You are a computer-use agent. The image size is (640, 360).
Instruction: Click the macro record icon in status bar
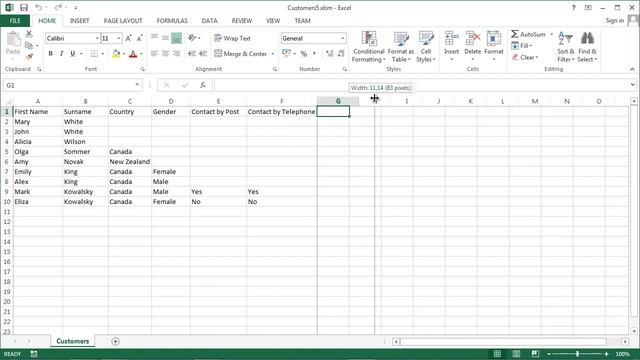[34, 354]
